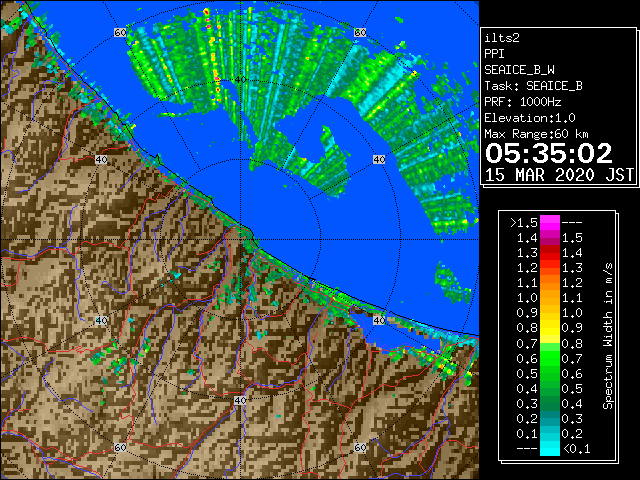Click the '>1.5' legend value label

pos(524,223)
